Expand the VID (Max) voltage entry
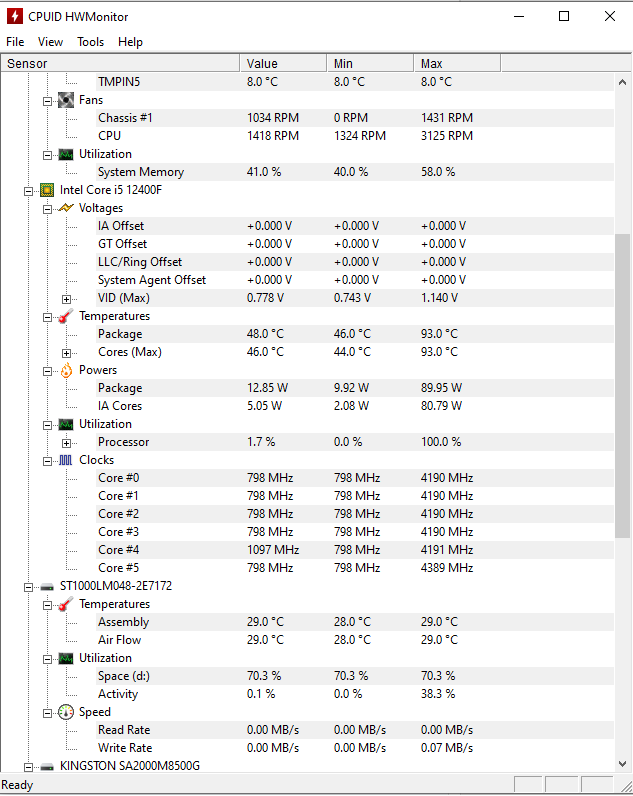Viewport: 633px width, 796px height. [66, 298]
